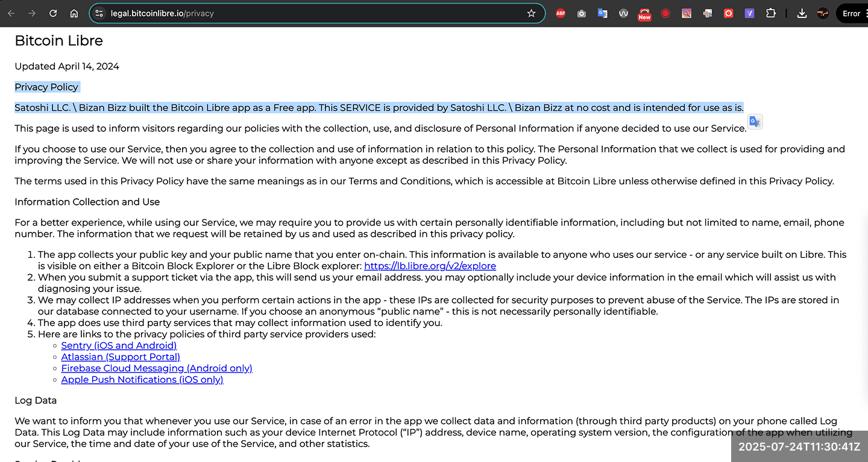Click the browser profile avatar
Viewport: 868px width, 462px height.
(822, 13)
